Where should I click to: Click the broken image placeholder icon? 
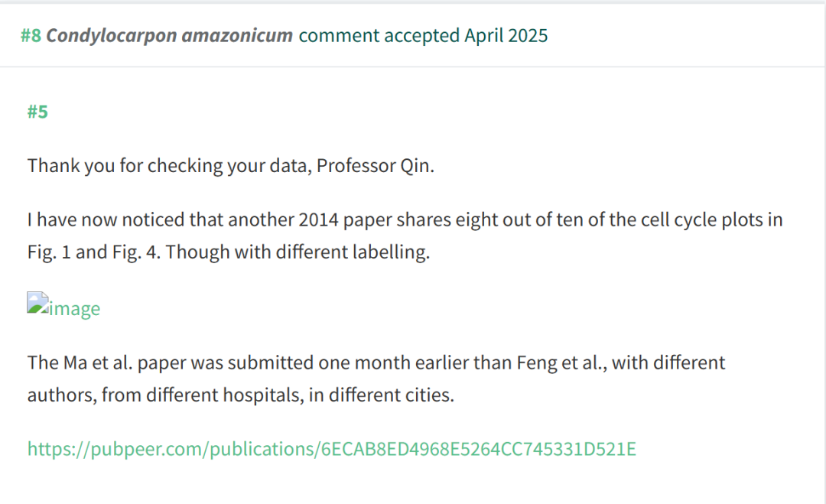38,303
